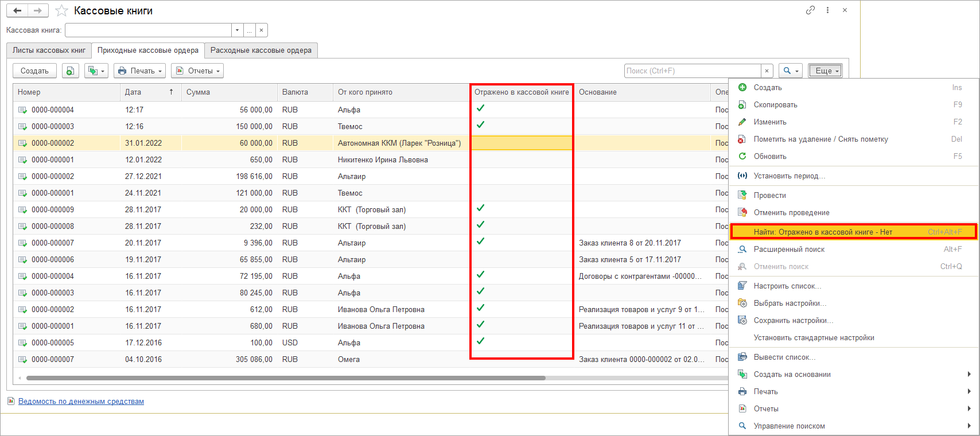The width and height of the screenshot is (980, 436).
Task: Click the Еще menu button
Action: click(x=826, y=71)
